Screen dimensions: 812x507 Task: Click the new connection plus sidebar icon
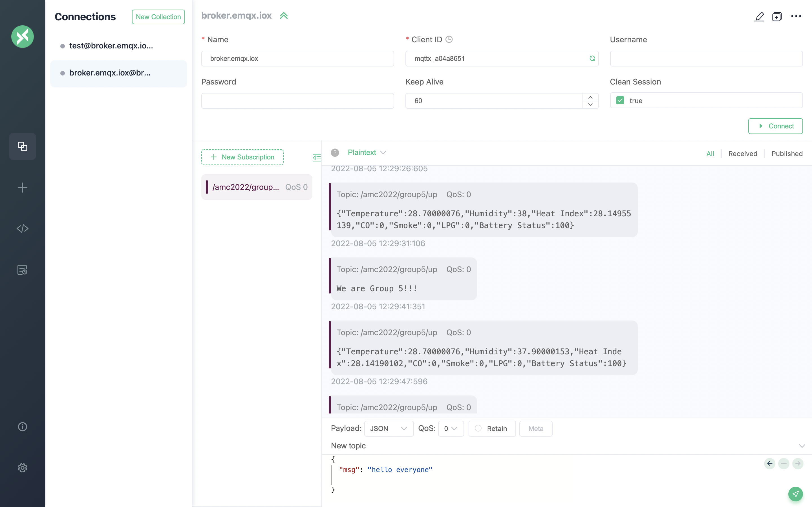coord(23,187)
